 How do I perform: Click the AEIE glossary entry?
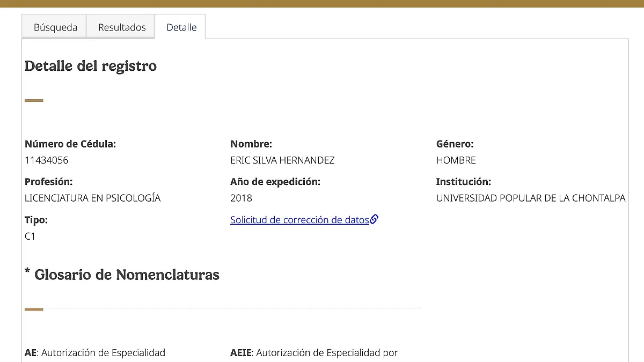pos(314,352)
